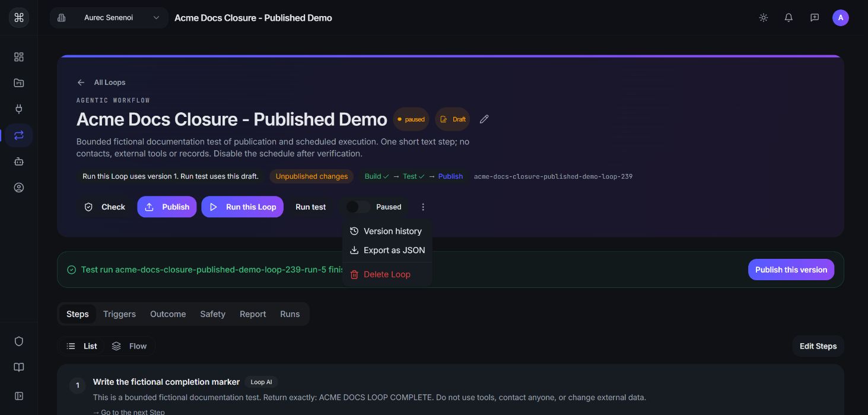Open notifications bell icon

pos(788,18)
